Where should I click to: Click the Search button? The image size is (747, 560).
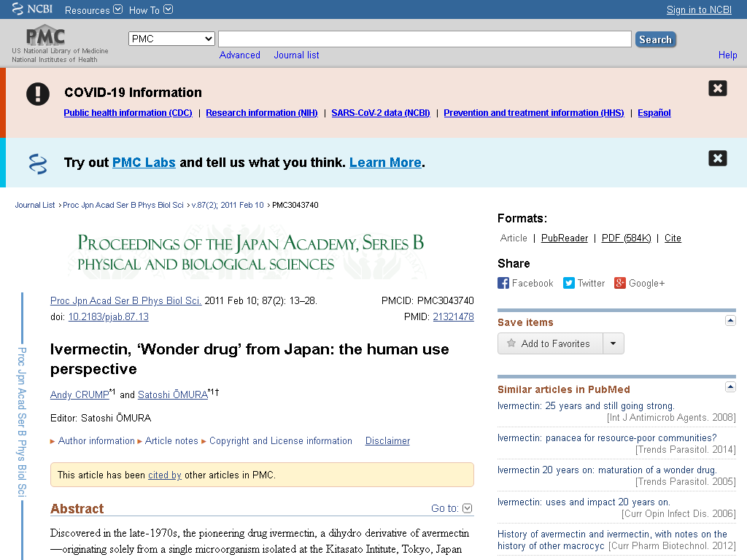click(x=656, y=39)
